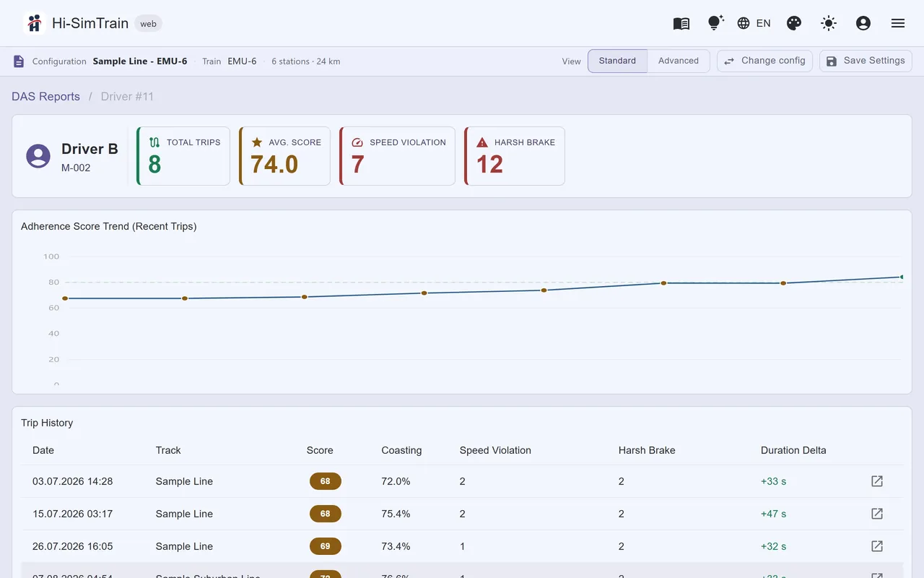Click the Coasting column header

401,450
